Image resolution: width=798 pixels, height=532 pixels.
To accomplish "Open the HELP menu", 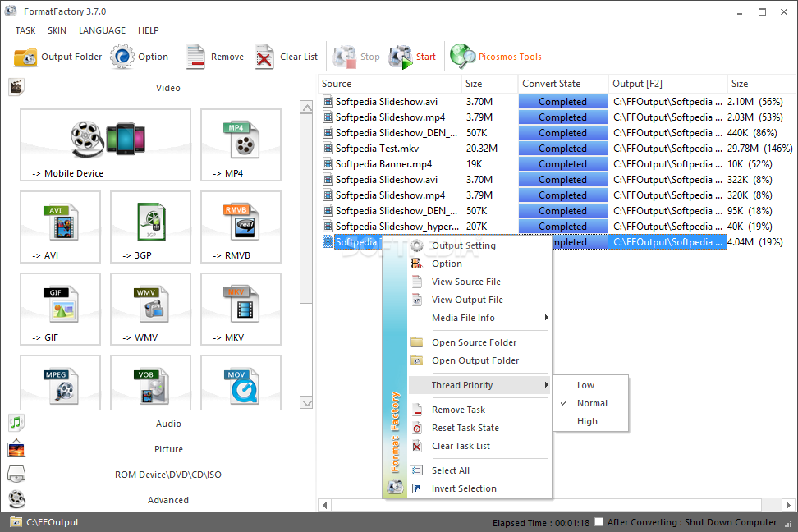I will (x=148, y=30).
